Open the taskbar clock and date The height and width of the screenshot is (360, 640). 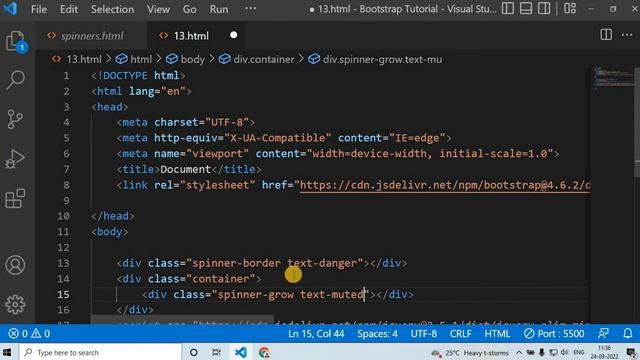tap(604, 352)
